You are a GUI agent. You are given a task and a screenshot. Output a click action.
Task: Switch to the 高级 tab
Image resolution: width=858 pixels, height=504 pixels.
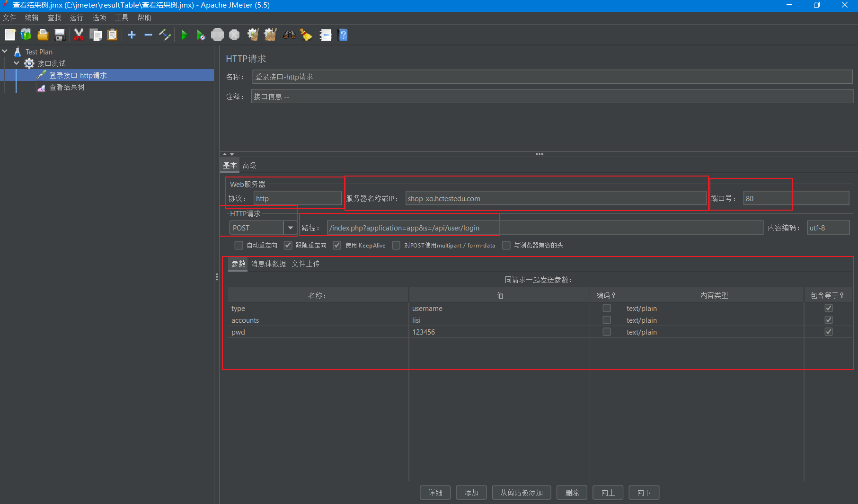(249, 165)
